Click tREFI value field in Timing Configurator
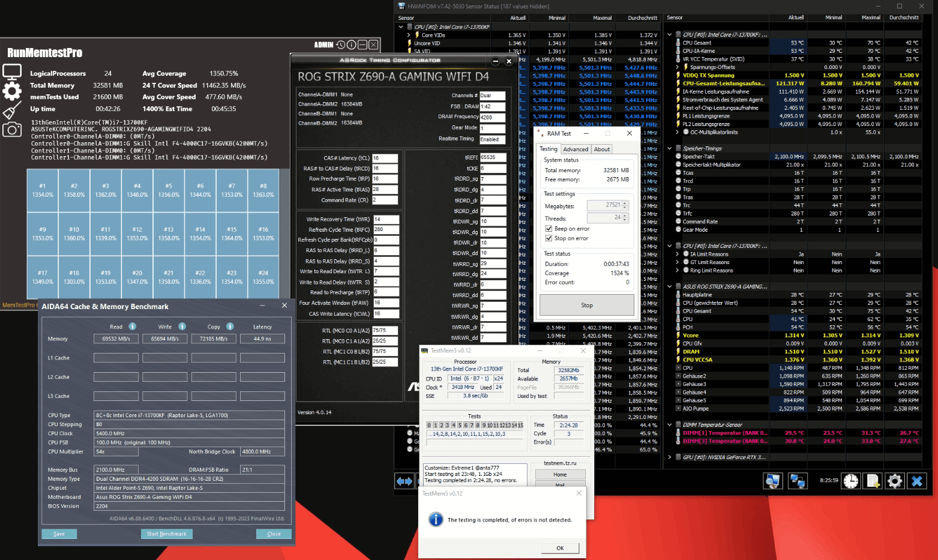This screenshot has height=560, width=938. pos(493,157)
